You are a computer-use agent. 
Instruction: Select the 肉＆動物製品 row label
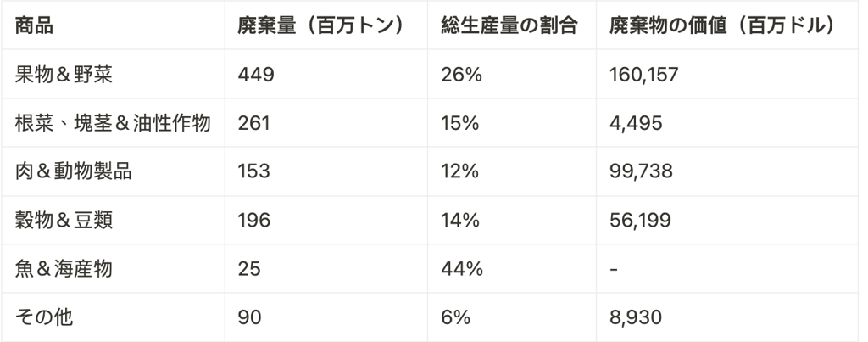73,171
